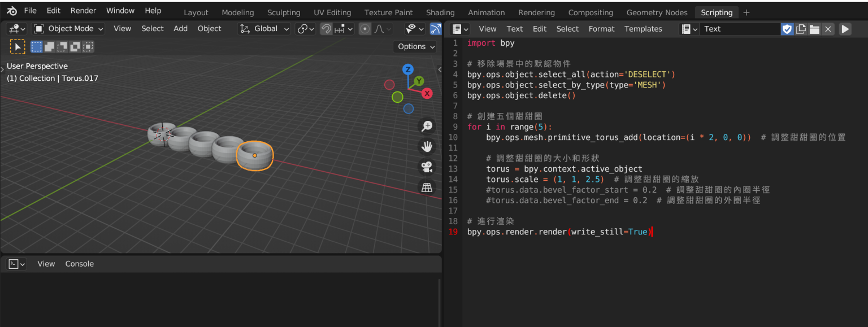Image resolution: width=868 pixels, height=327 pixels.
Task: Open the proportional editing falloff dropdown
Action: pyautogui.click(x=381, y=28)
